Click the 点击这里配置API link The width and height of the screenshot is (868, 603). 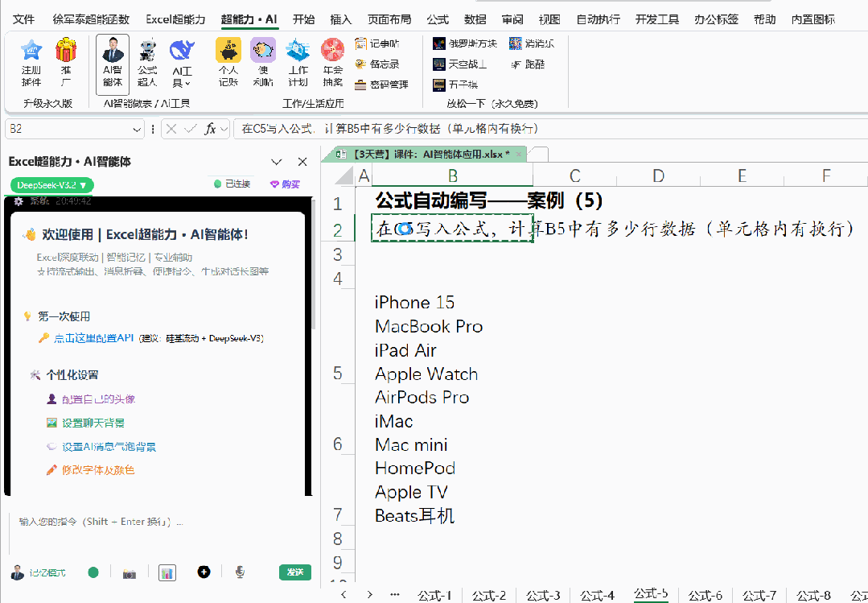(94, 337)
